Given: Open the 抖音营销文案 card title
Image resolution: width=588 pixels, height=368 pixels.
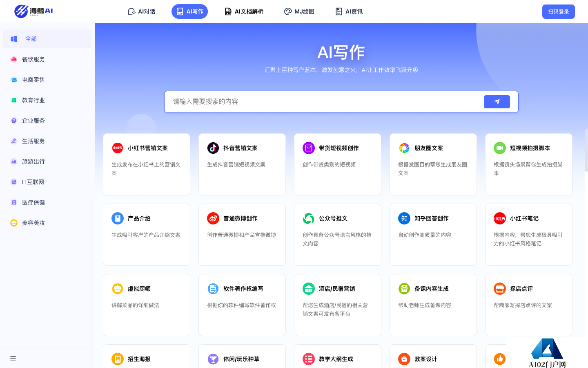Looking at the screenshot, I should tap(241, 148).
